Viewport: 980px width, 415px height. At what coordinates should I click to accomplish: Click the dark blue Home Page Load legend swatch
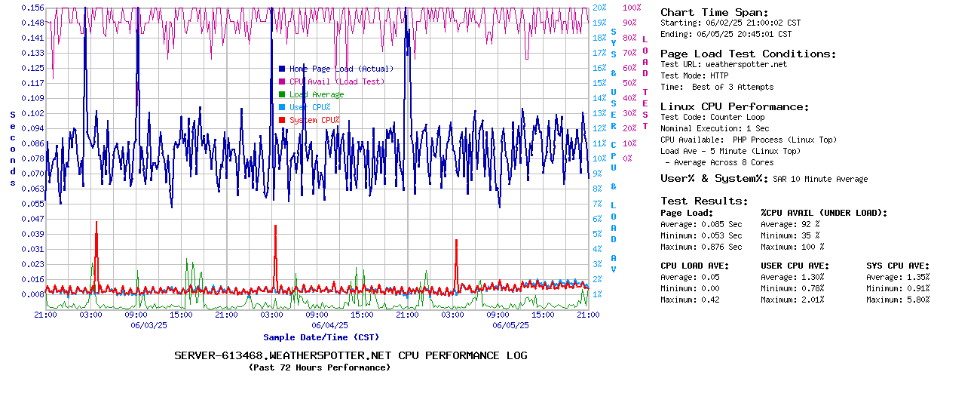(282, 69)
